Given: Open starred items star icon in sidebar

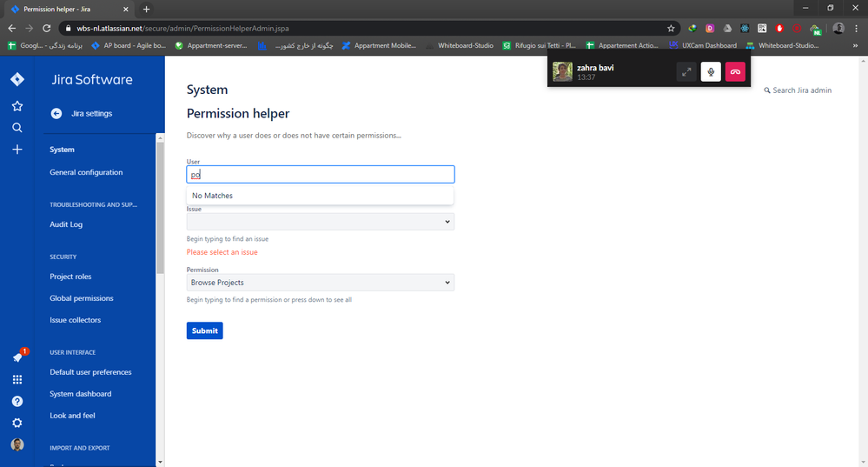Looking at the screenshot, I should (x=17, y=106).
